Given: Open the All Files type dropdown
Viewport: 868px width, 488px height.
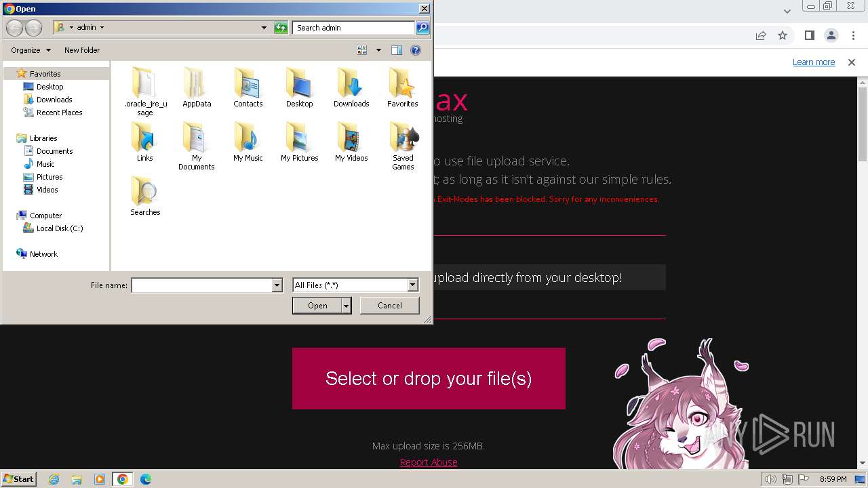Looking at the screenshot, I should tap(412, 285).
